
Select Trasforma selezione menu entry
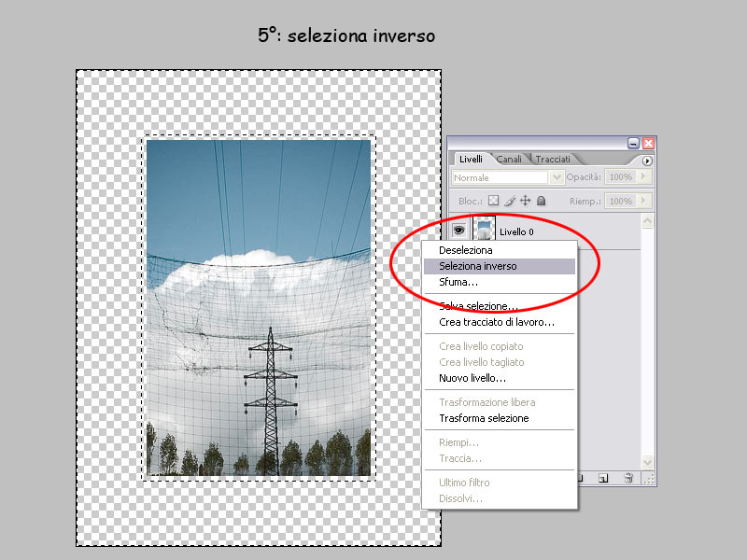coord(484,418)
